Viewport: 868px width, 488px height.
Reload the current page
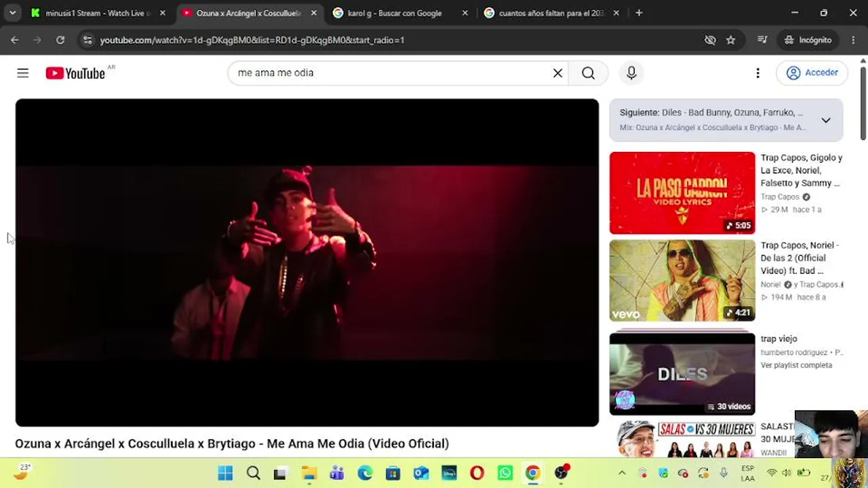click(x=60, y=40)
